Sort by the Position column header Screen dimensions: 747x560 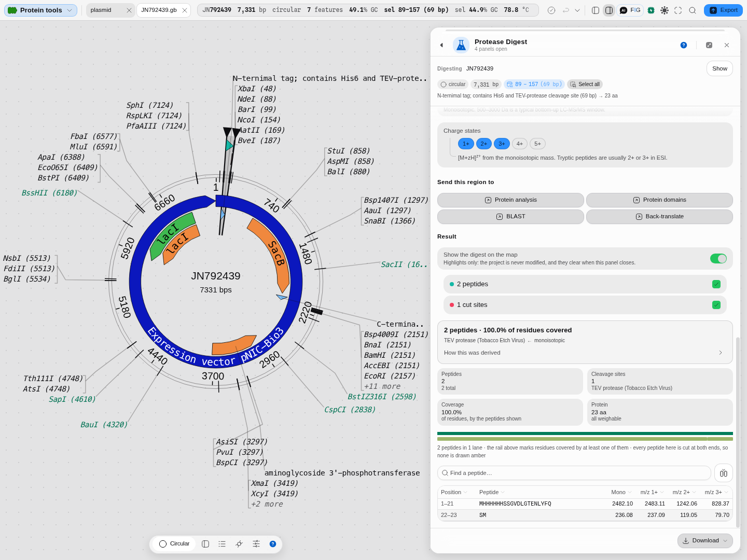click(454, 492)
